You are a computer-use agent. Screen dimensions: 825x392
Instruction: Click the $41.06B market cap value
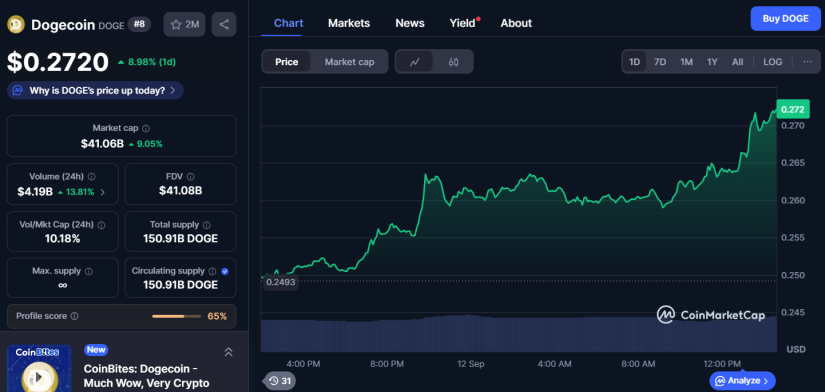pos(102,143)
